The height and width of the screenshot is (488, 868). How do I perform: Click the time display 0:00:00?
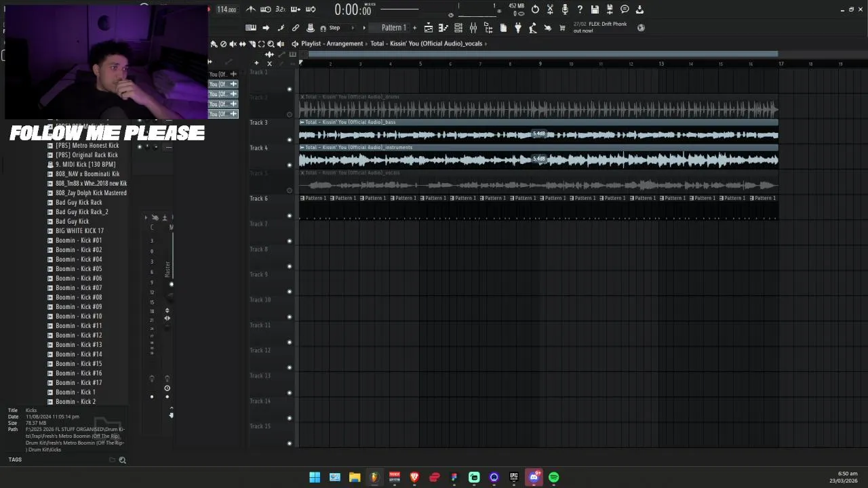point(353,9)
